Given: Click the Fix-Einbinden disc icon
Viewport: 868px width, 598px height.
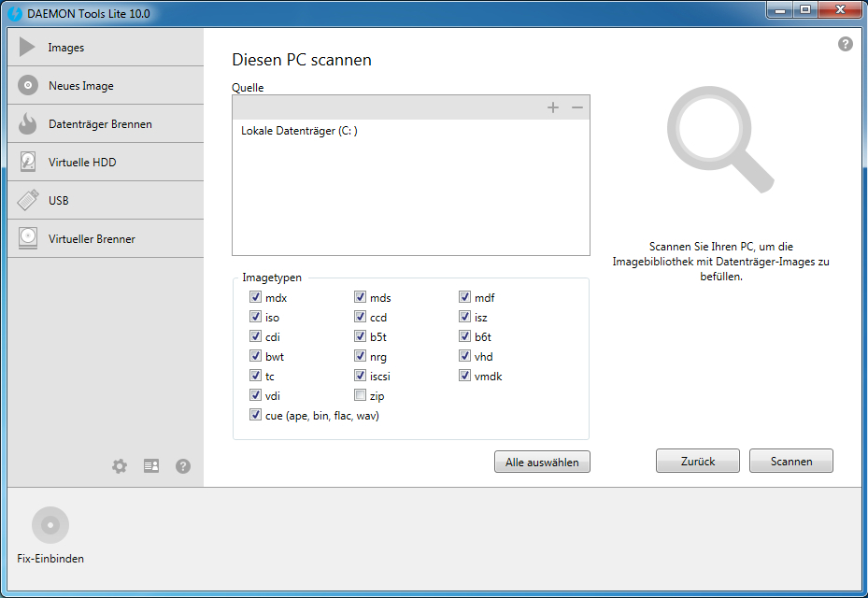Looking at the screenshot, I should [50, 526].
